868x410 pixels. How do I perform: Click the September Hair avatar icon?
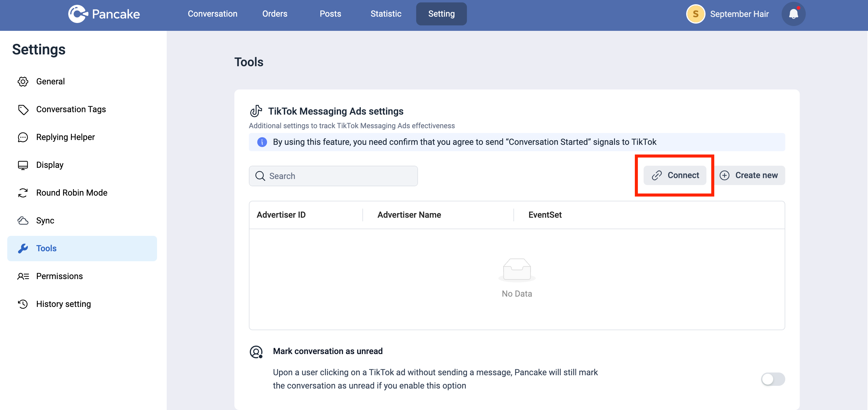pos(696,14)
